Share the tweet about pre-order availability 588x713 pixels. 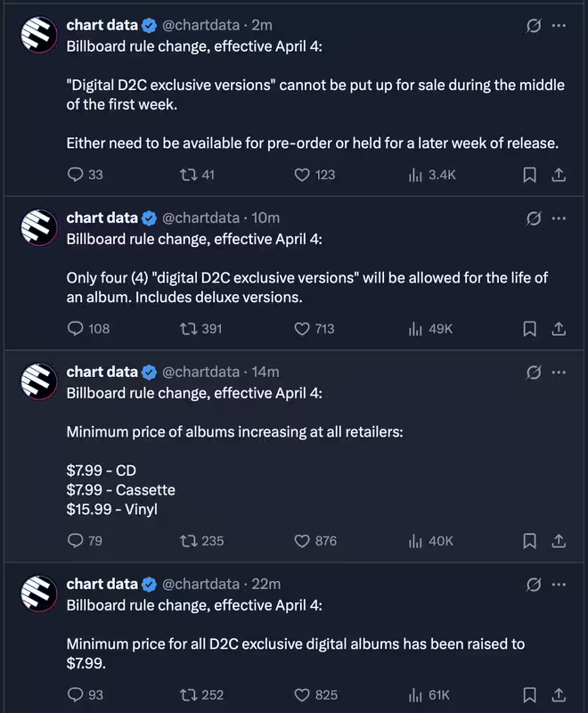(x=559, y=175)
